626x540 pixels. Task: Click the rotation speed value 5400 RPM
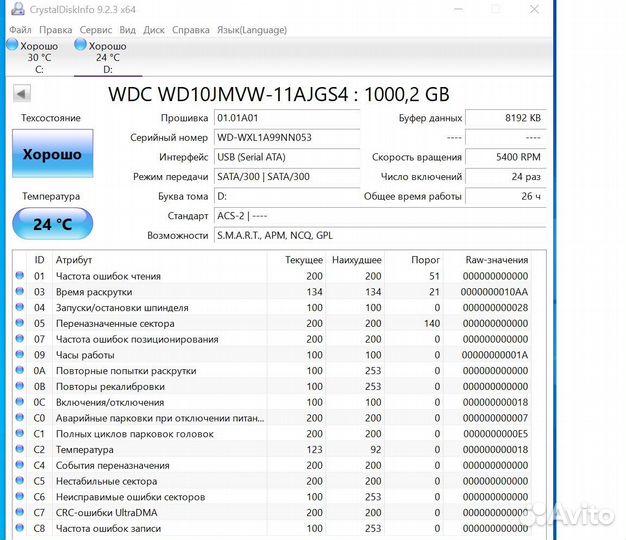[505, 157]
